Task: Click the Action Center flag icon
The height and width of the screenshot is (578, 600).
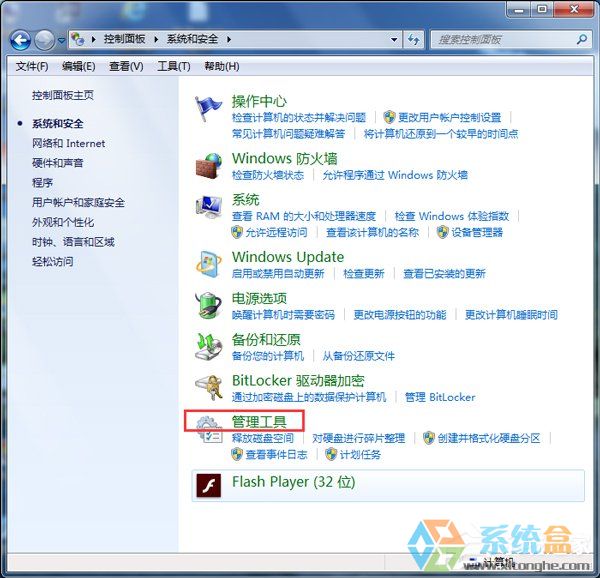Action: point(208,108)
